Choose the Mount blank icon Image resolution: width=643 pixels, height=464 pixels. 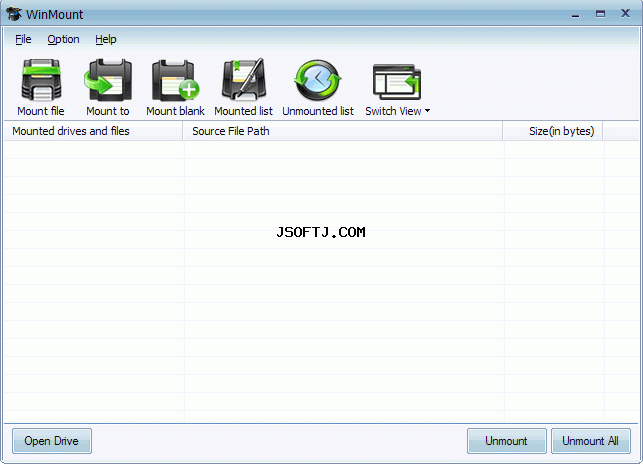pos(175,80)
